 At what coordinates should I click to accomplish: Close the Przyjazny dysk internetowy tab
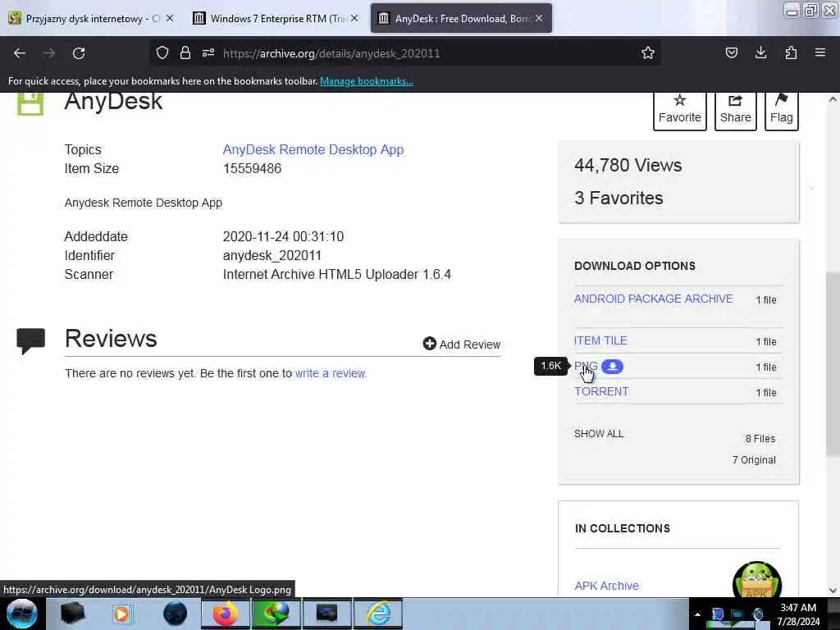point(170,18)
